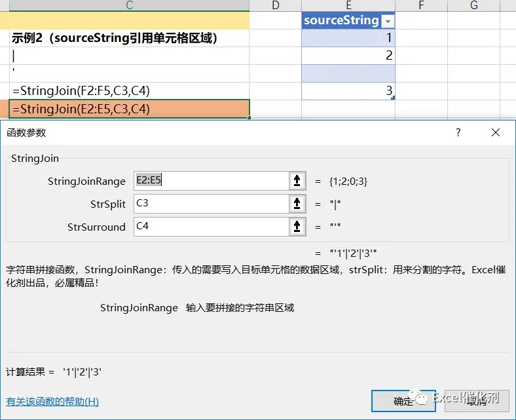Viewport: 516px width, 420px height.
Task: Select column E header
Action: click(x=348, y=5)
